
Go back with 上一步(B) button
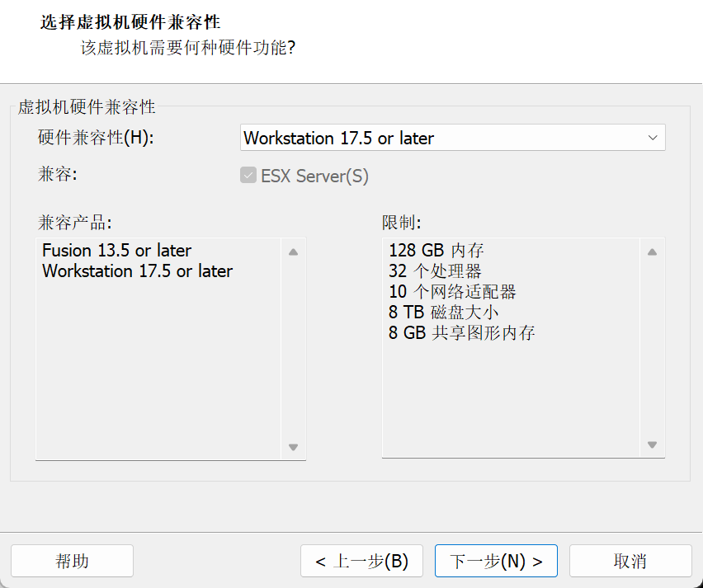coord(361,561)
